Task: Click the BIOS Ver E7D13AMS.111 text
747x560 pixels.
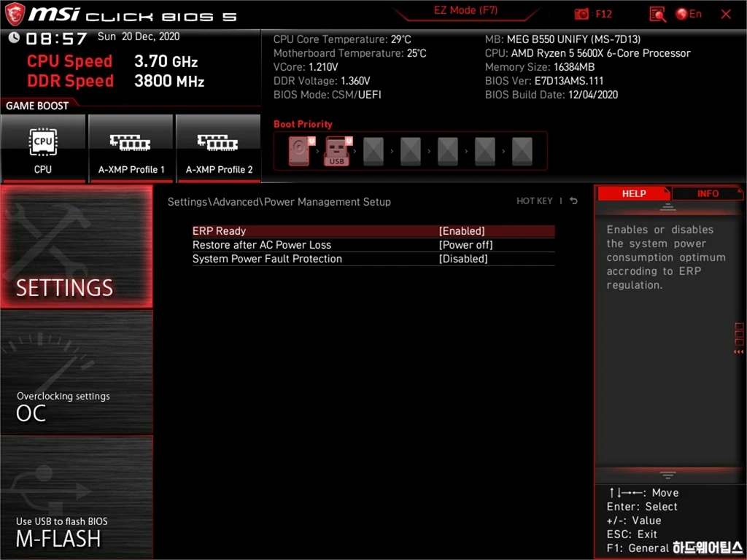Action: click(x=544, y=81)
